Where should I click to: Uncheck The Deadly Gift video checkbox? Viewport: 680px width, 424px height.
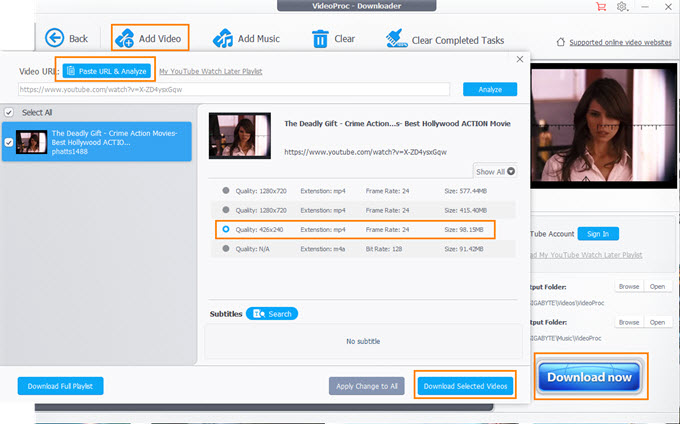(9, 142)
